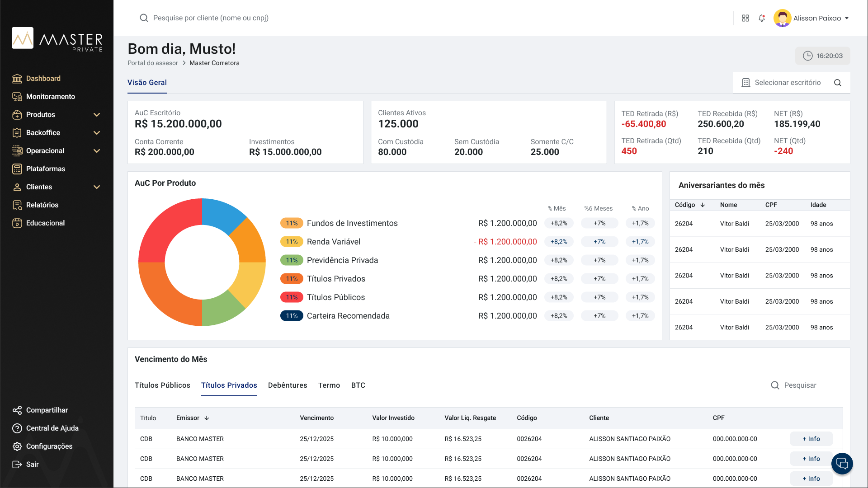The image size is (868, 488).
Task: Click the Pesquisar field in Vencimento do Mês
Action: pos(803,385)
